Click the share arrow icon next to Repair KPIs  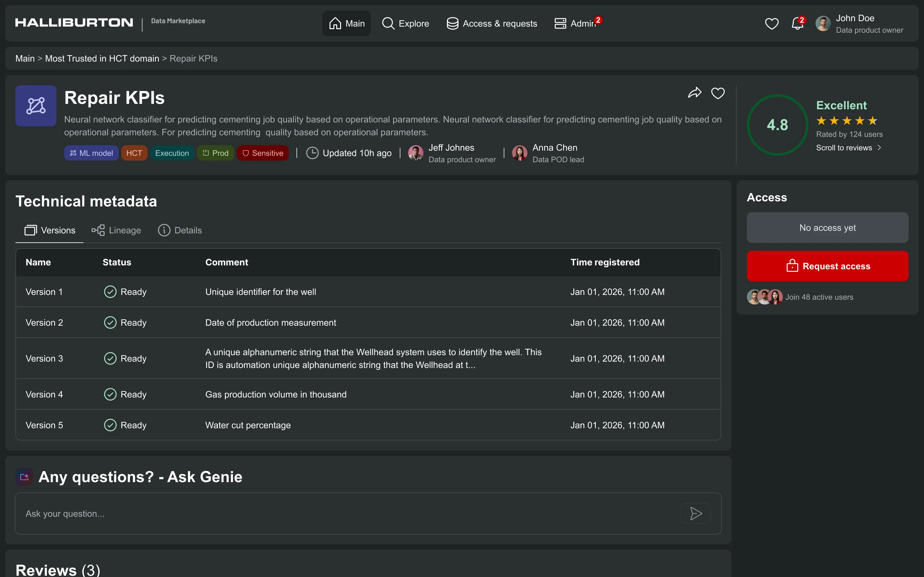tap(695, 93)
